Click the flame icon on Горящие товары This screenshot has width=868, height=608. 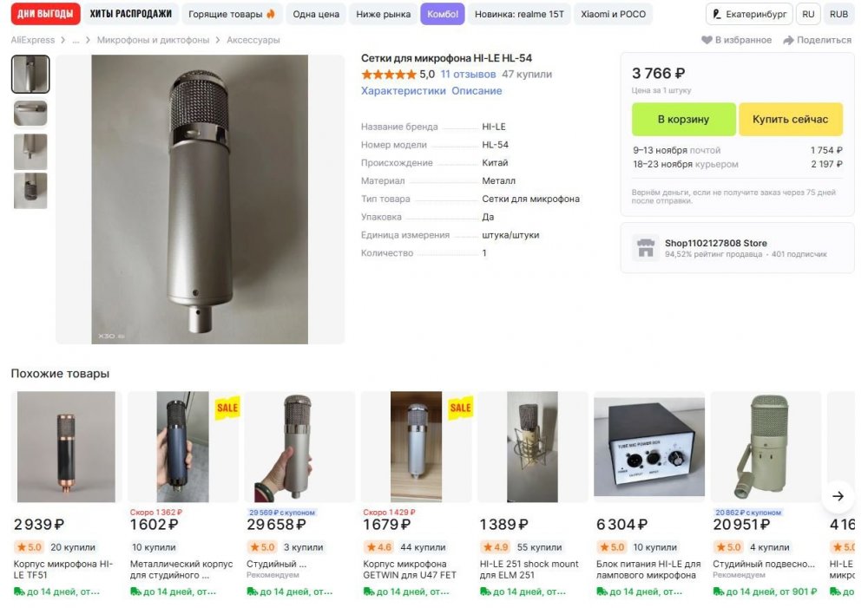point(271,14)
